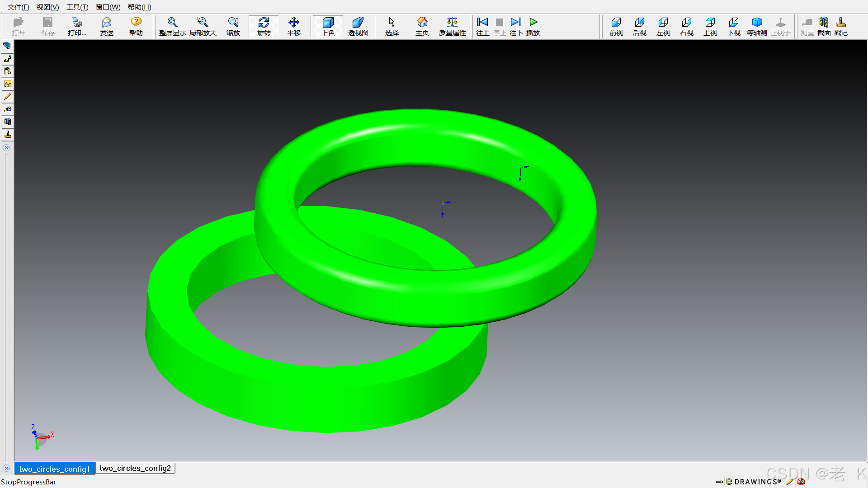Image resolution: width=868 pixels, height=488 pixels.
Task: Open 质量属性 mass properties
Action: pos(452,26)
